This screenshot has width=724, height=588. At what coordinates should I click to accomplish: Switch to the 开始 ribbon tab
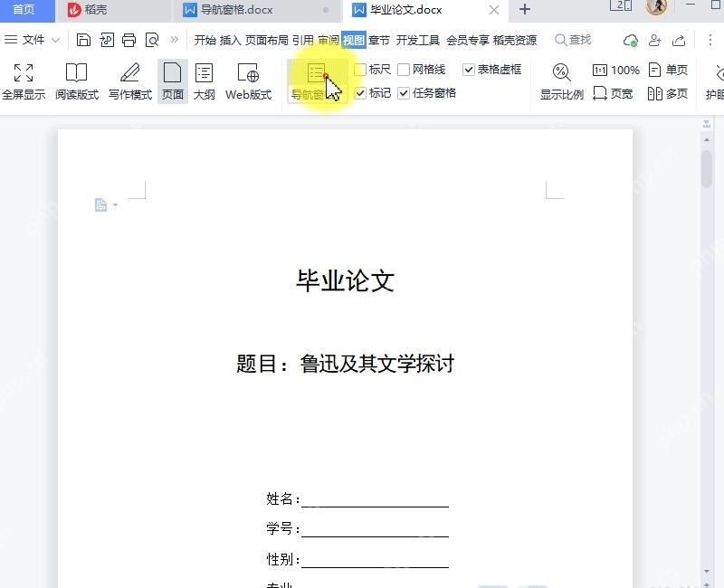click(205, 40)
